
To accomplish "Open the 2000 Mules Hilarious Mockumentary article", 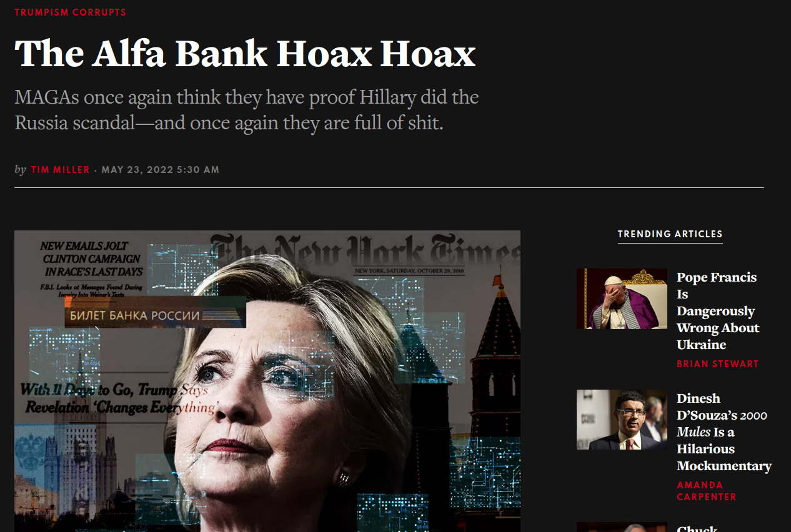I will [x=724, y=432].
